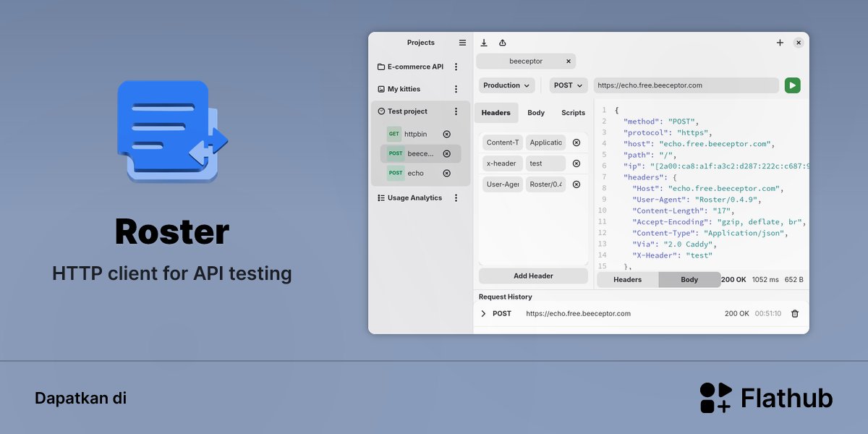868x434 pixels.
Task: Click the Request History label
Action: pyautogui.click(x=505, y=297)
